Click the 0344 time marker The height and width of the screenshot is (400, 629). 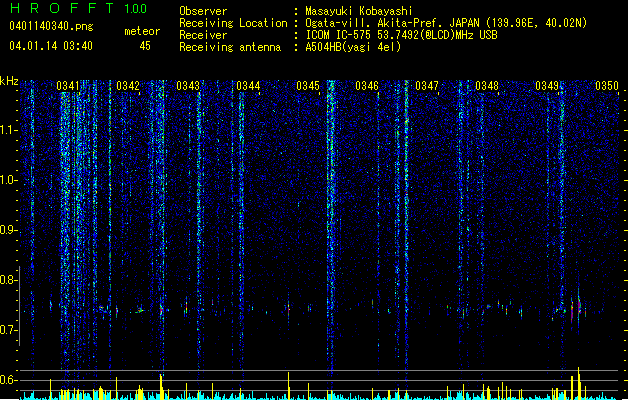pos(248,86)
